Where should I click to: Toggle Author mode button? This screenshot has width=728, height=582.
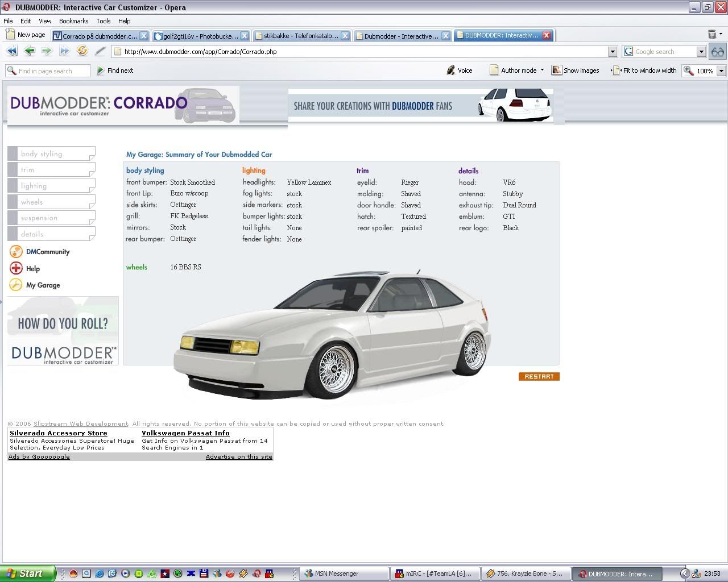click(513, 70)
